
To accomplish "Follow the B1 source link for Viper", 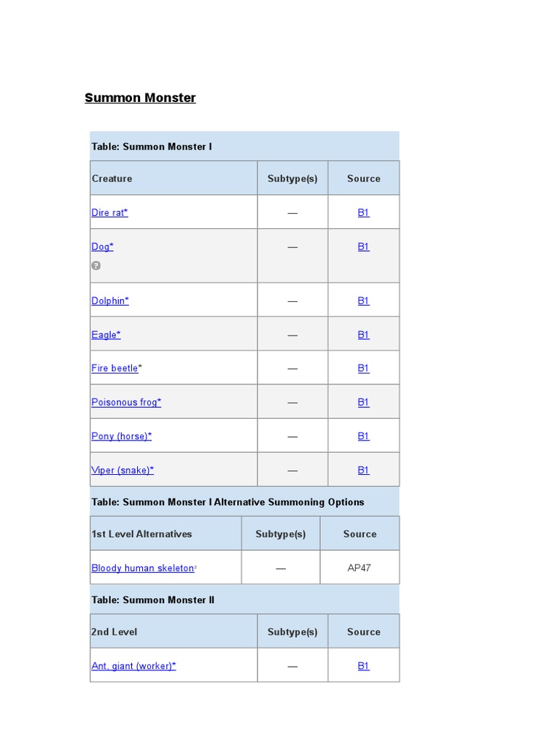I will click(363, 471).
